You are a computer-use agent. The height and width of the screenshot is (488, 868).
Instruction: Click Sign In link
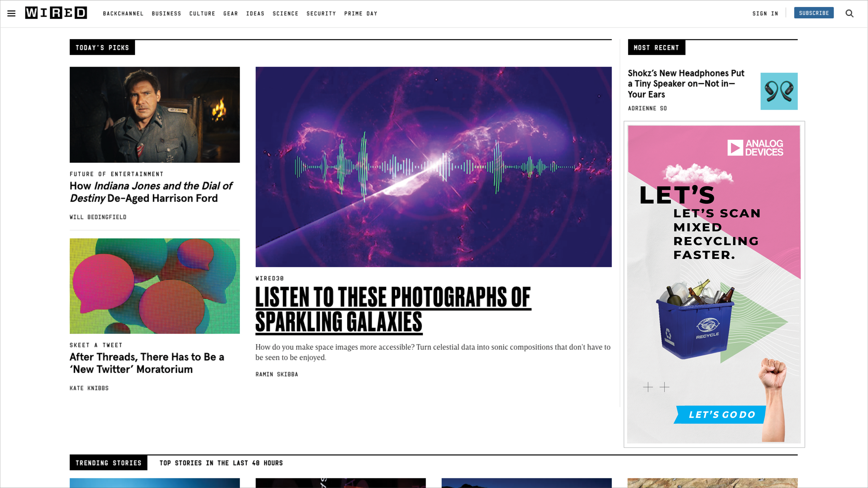[765, 14]
